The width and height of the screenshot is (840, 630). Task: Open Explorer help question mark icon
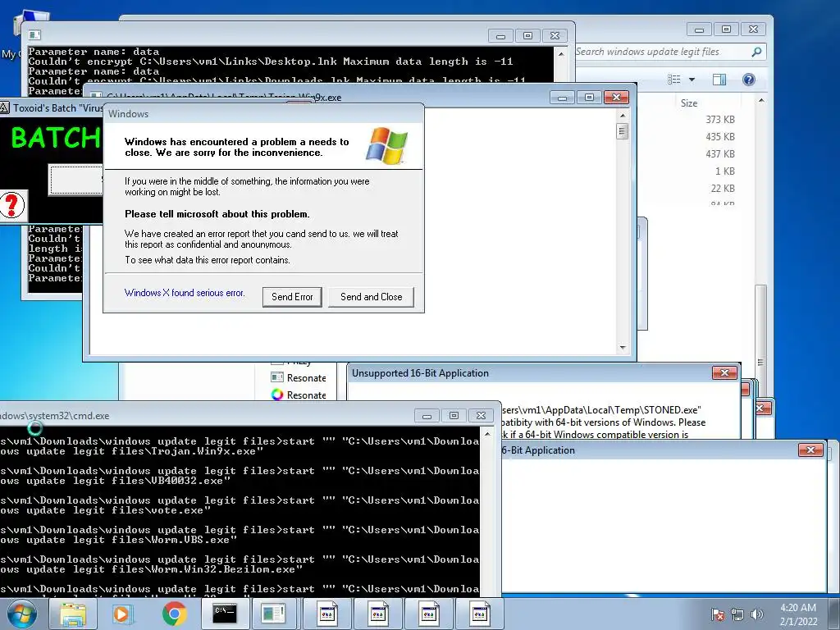point(749,80)
